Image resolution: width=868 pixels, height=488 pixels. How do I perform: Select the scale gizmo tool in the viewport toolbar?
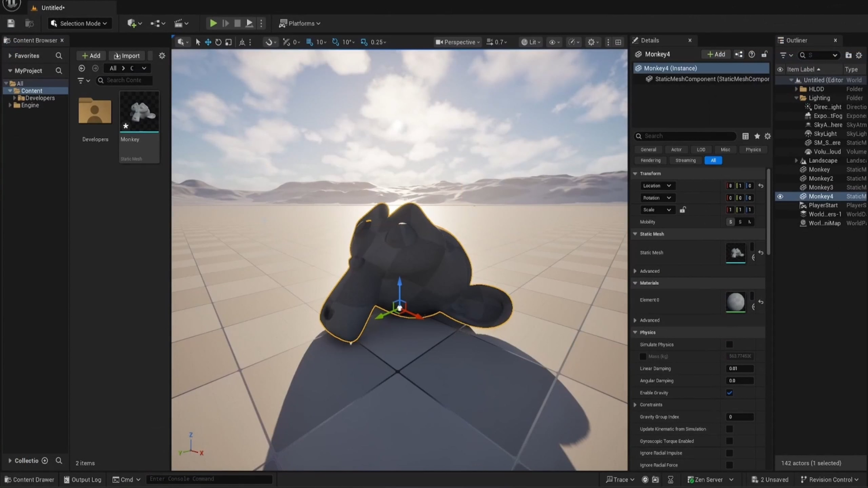229,42
